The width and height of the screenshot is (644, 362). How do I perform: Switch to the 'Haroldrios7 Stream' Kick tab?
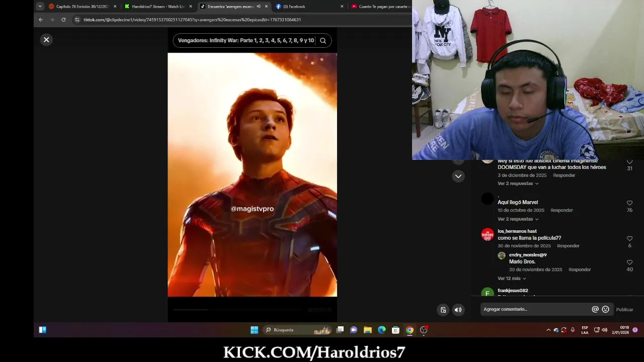(158, 7)
